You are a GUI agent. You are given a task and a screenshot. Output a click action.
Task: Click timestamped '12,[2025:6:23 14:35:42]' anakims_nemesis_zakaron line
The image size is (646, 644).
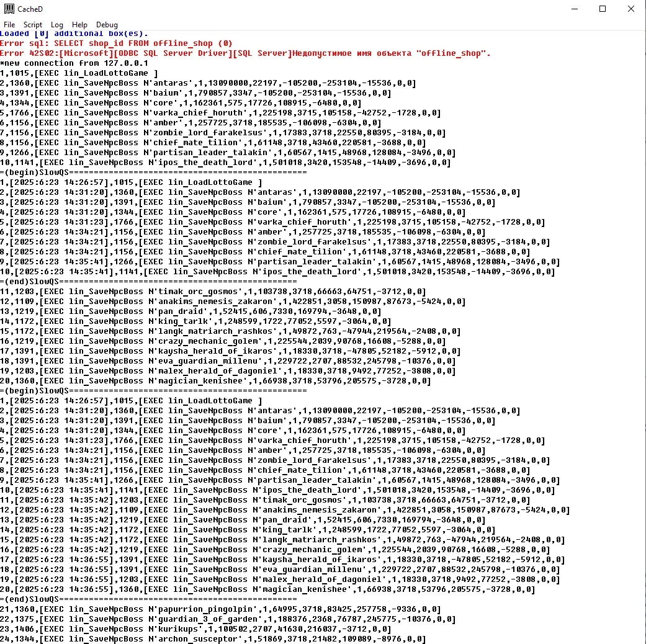pos(285,510)
